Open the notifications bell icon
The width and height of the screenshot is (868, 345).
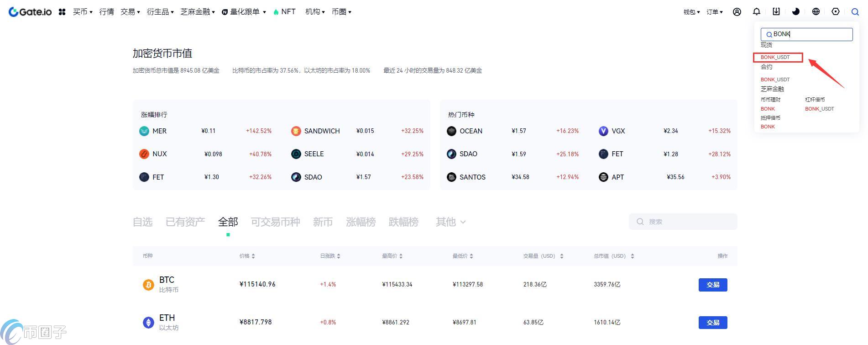pos(757,12)
